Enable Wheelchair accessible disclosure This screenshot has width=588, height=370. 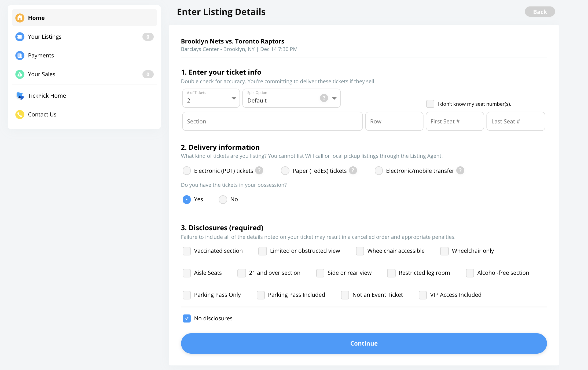click(x=360, y=251)
